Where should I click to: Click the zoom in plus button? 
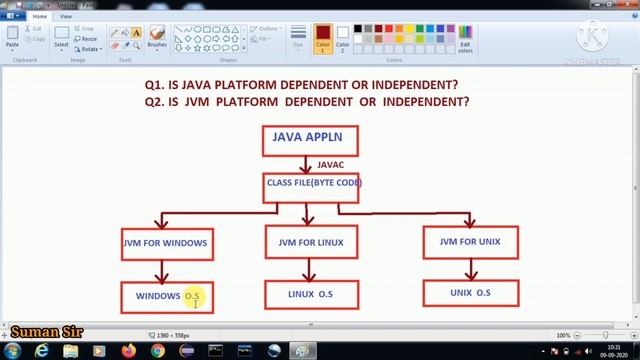click(634, 335)
